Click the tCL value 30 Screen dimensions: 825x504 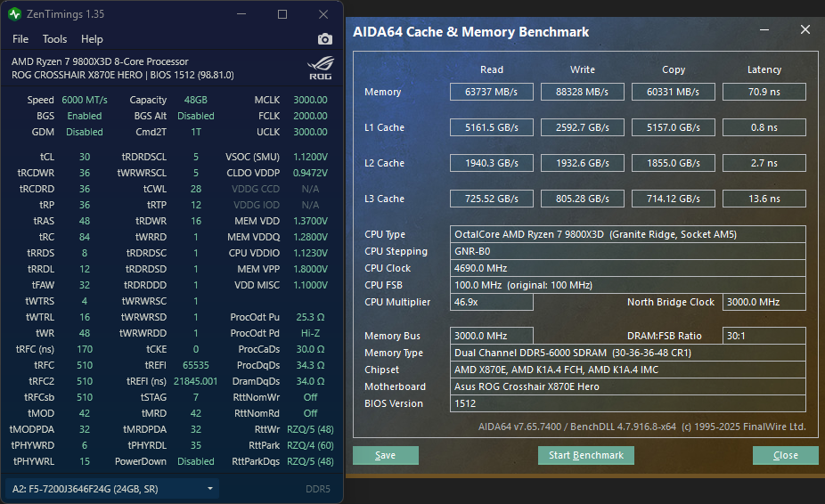(85, 157)
